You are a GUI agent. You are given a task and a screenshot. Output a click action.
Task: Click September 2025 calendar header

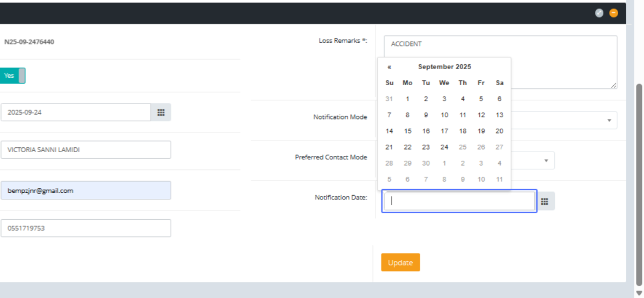(444, 67)
